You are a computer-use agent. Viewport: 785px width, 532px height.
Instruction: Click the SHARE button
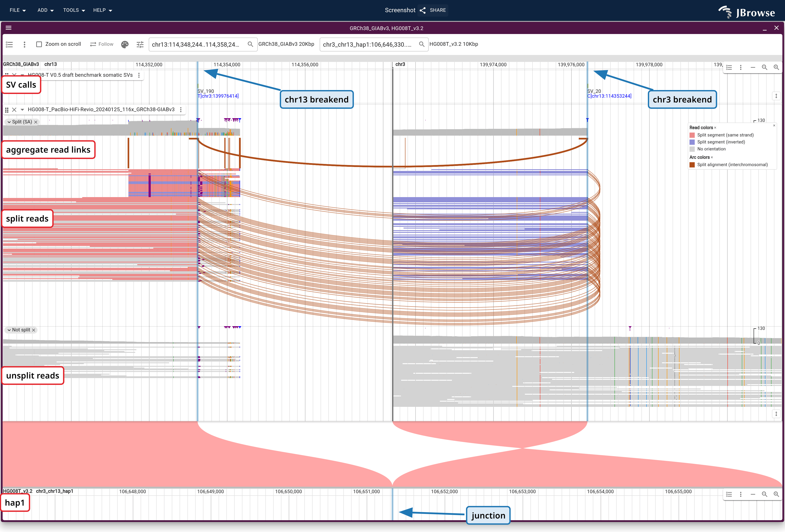pyautogui.click(x=433, y=10)
